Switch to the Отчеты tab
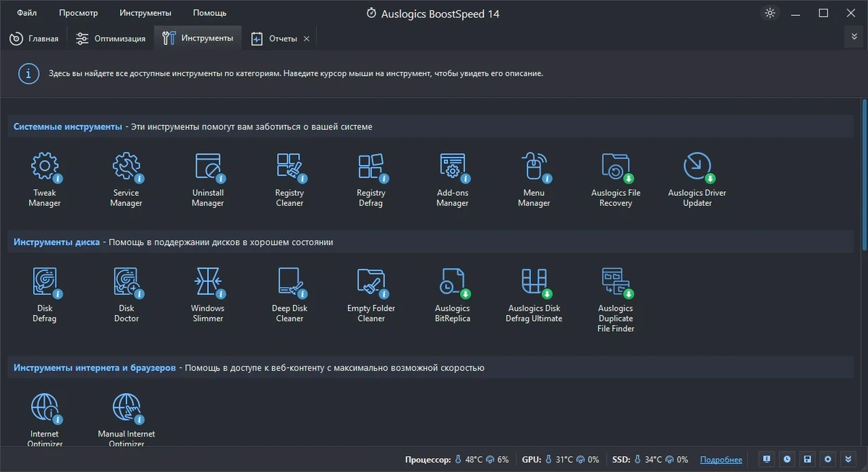868x472 pixels. click(273, 38)
